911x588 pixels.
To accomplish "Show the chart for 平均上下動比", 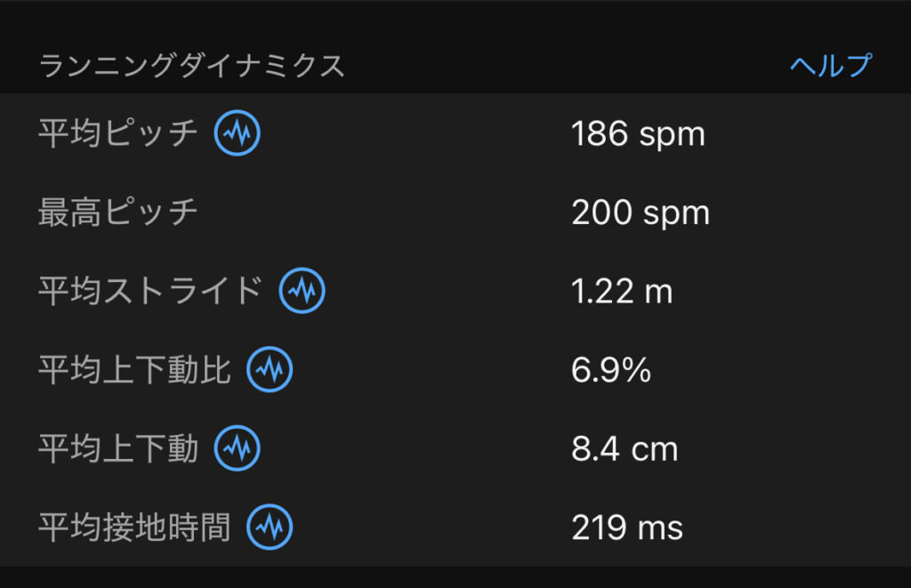I will click(x=269, y=370).
